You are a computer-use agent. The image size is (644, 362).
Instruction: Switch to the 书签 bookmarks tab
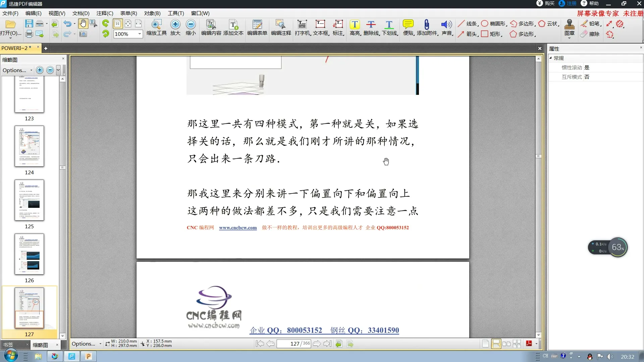(x=8, y=345)
